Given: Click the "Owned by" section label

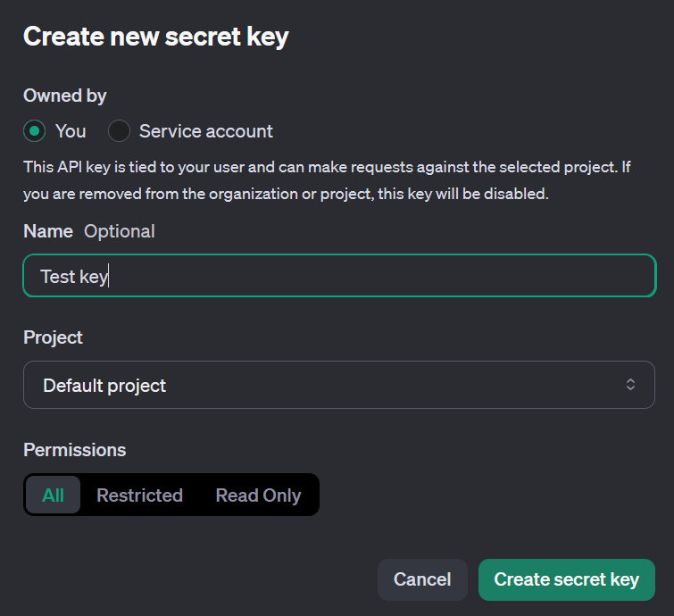Looking at the screenshot, I should click(x=64, y=96).
